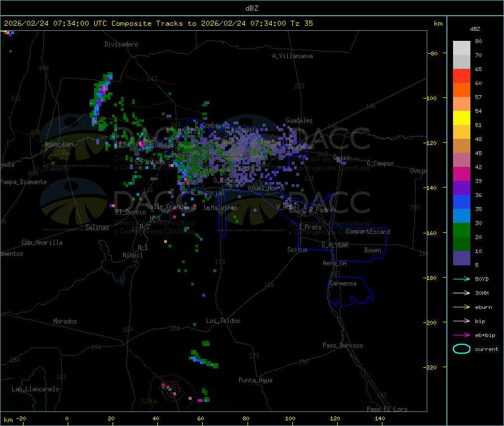Click the 'R_Padre' map label

tap(321, 210)
